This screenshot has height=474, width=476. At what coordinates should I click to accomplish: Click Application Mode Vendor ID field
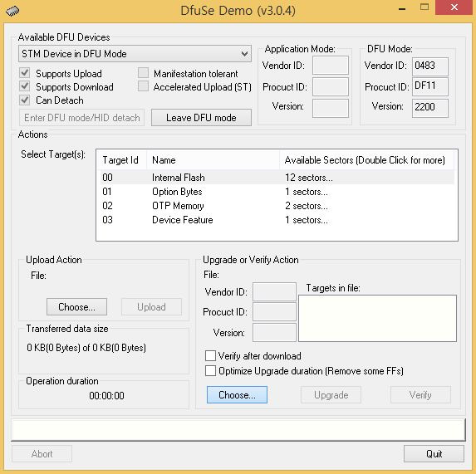pos(331,66)
